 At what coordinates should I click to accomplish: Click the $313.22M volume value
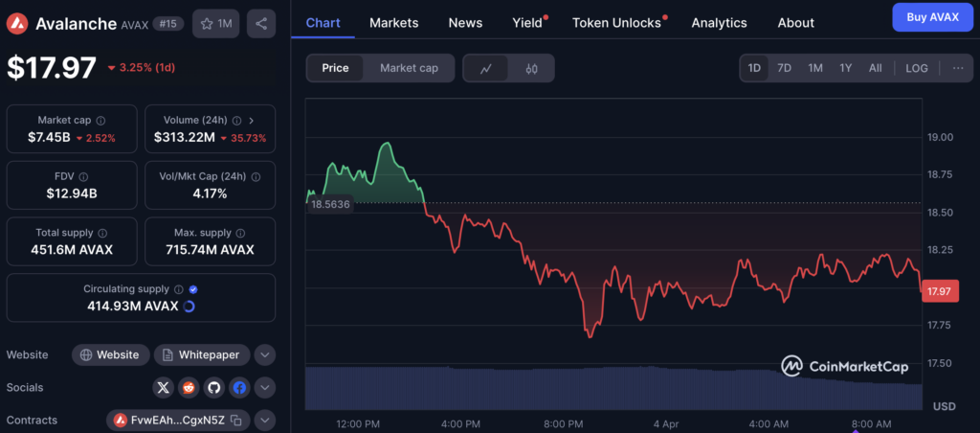coord(183,138)
